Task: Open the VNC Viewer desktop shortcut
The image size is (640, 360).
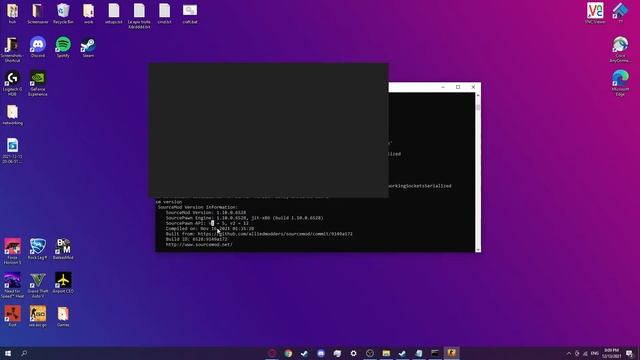Action: pyautogui.click(x=595, y=13)
